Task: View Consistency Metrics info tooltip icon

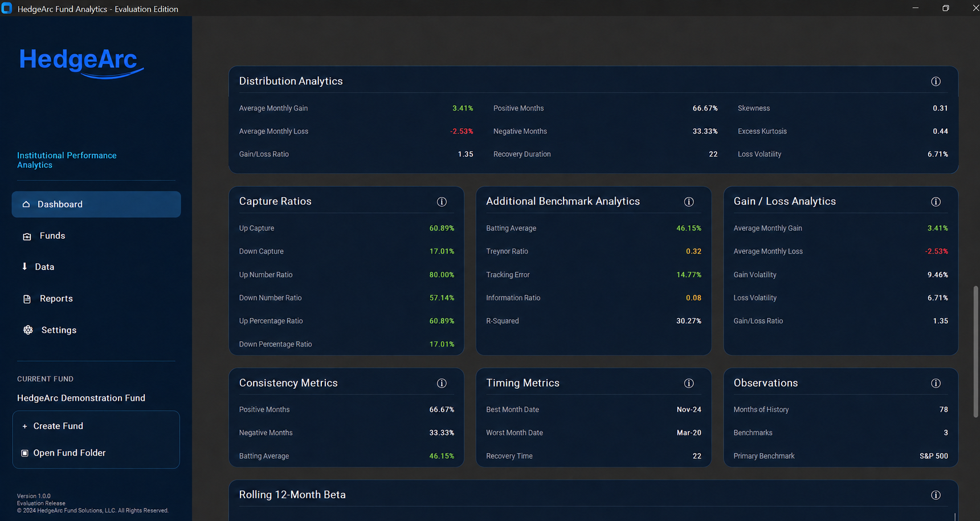Action: 442,384
